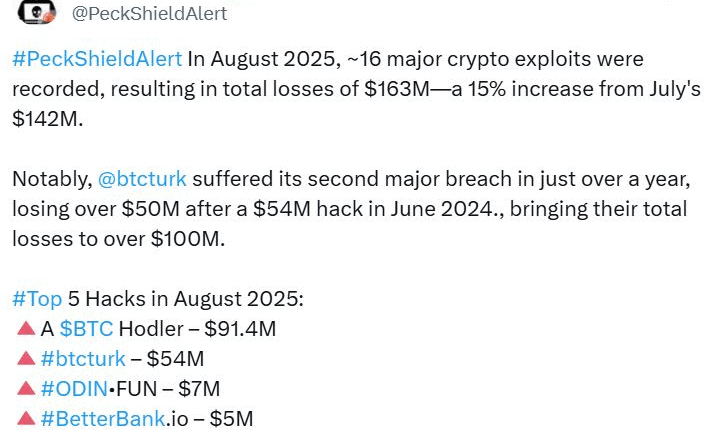The width and height of the screenshot is (727, 430).
Task: Visit the @btcturk mention link
Action: pos(141,180)
